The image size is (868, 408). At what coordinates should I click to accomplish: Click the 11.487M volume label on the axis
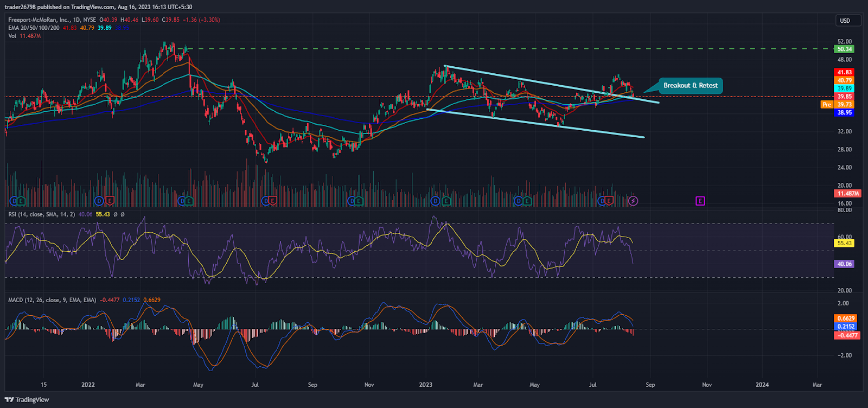tap(847, 193)
